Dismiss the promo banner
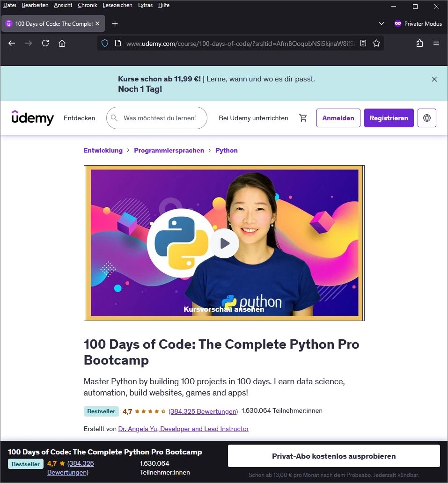448x483 pixels. [434, 79]
